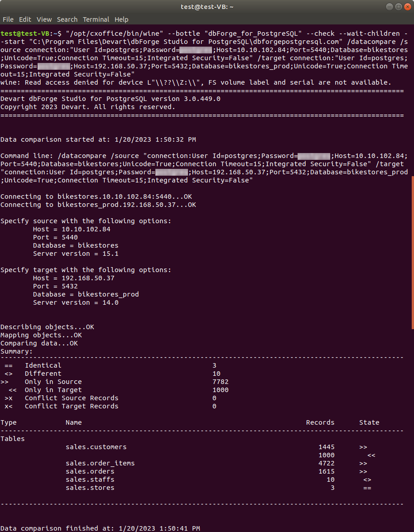The height and width of the screenshot is (532, 414).
Task: Minimize the terminal window
Action: point(389,7)
